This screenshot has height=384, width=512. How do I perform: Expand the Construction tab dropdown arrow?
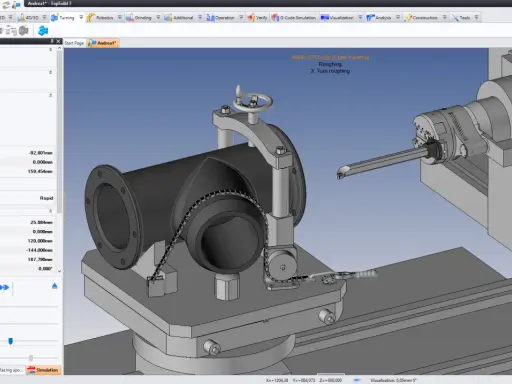point(444,17)
